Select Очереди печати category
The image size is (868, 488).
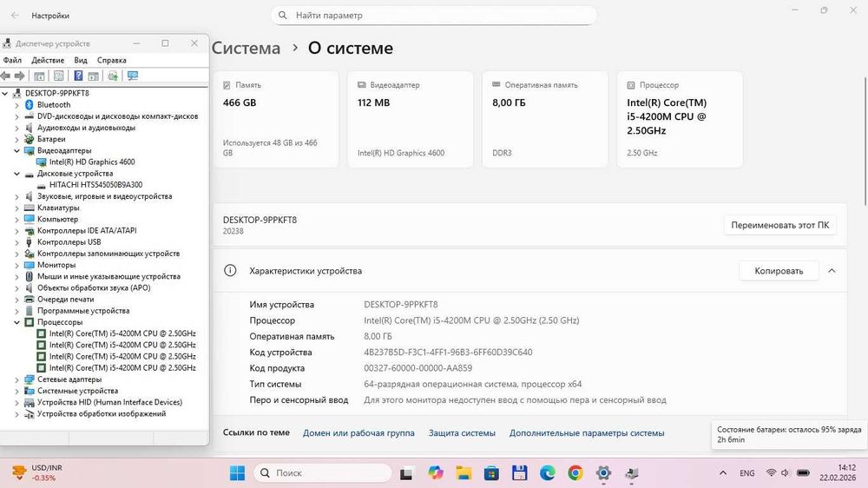coord(65,299)
